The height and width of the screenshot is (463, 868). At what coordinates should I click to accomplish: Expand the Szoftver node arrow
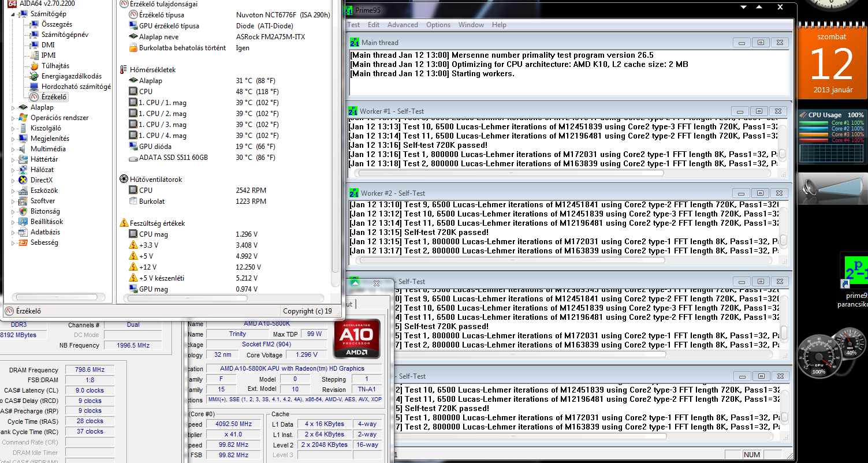[x=14, y=201]
